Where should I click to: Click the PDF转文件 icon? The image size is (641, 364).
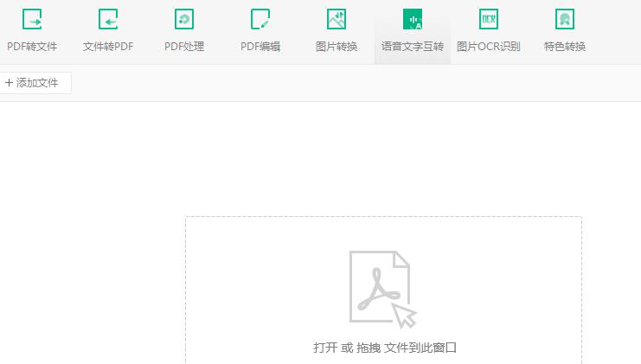32,19
